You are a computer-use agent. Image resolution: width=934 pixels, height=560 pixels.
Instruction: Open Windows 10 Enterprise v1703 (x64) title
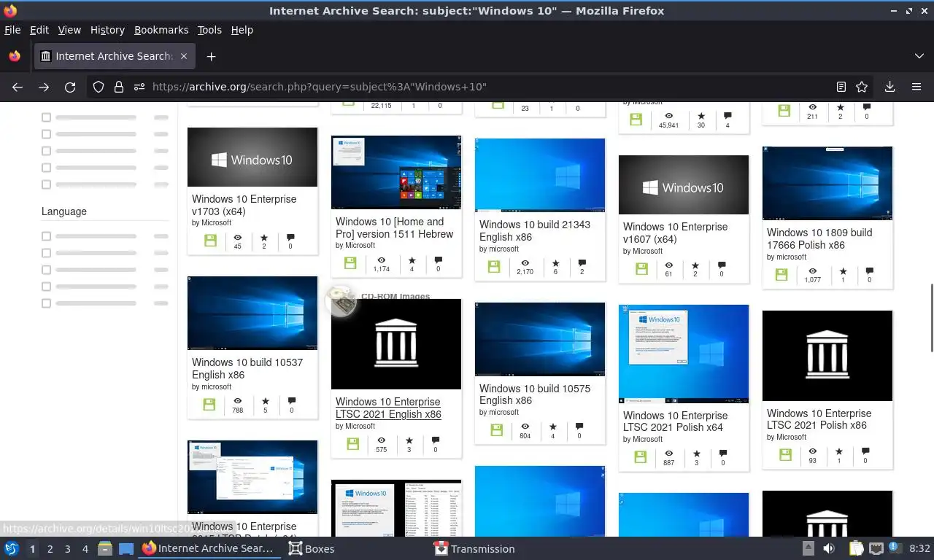pyautogui.click(x=244, y=205)
